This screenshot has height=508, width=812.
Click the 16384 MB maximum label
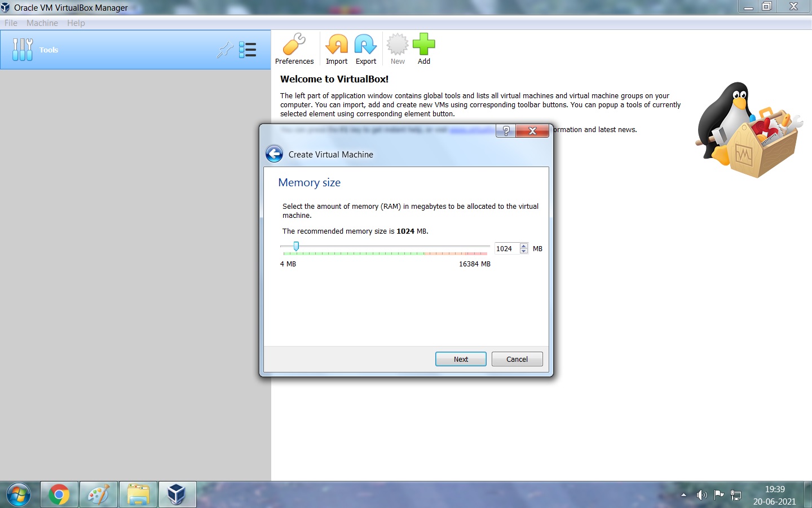pyautogui.click(x=474, y=264)
